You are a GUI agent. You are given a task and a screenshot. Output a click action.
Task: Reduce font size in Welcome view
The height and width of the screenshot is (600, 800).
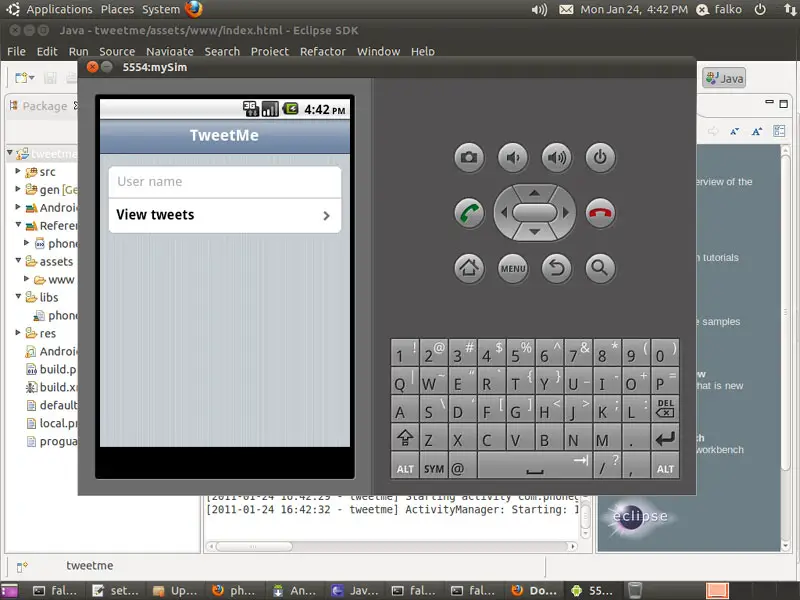735,132
